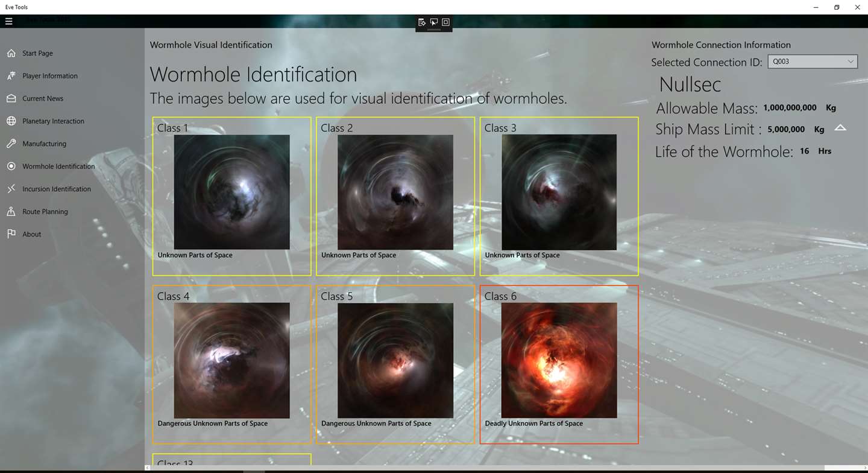
Task: Toggle the Enable Selection debug tool
Action: [x=434, y=22]
